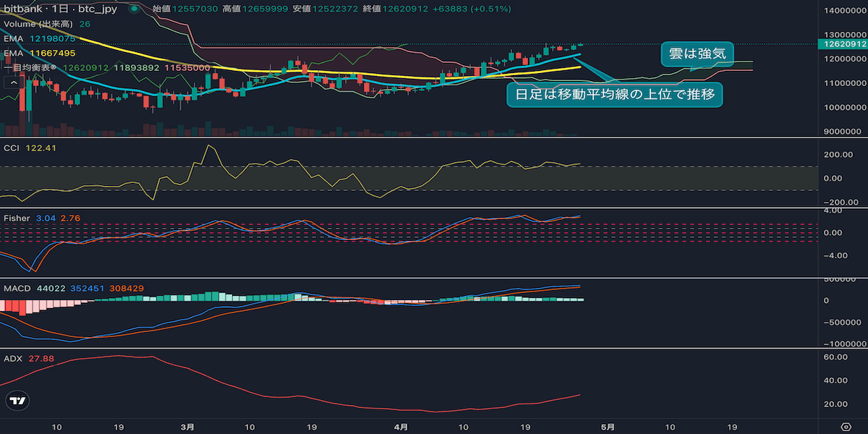Click the 5月 marker on time axis
Screen dimensions: 868x434
pos(608,427)
